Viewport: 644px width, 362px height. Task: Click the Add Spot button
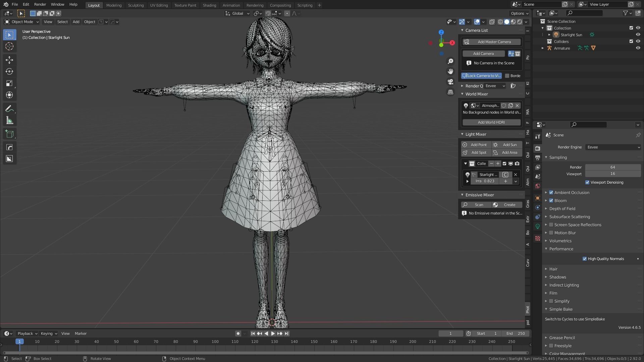click(x=476, y=153)
